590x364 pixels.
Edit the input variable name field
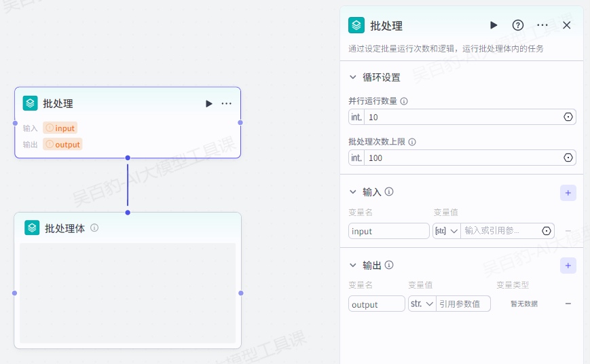point(388,231)
